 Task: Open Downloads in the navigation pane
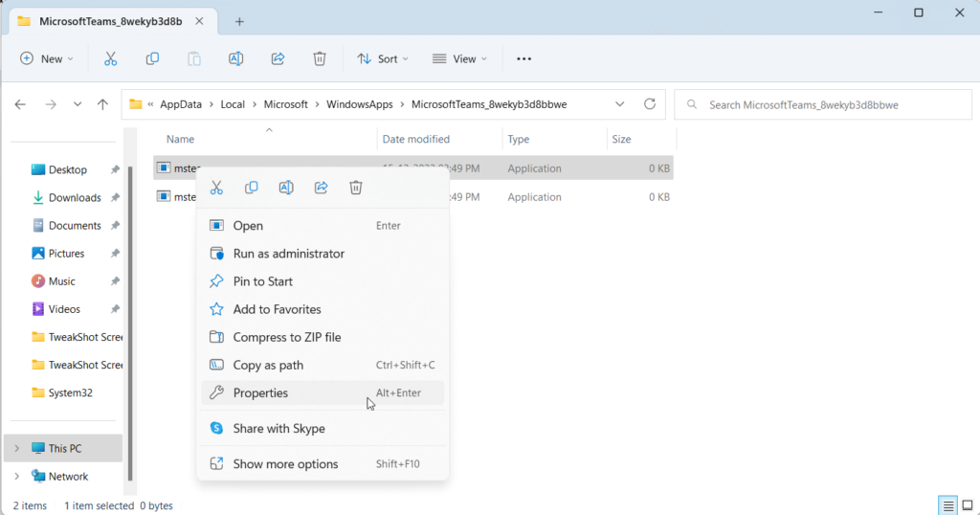coord(75,197)
